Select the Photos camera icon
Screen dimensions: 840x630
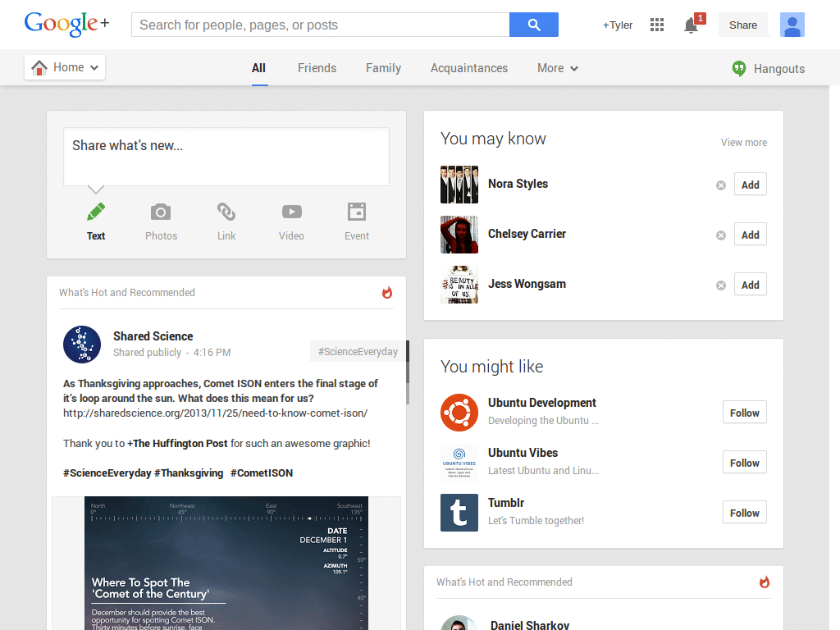click(161, 212)
